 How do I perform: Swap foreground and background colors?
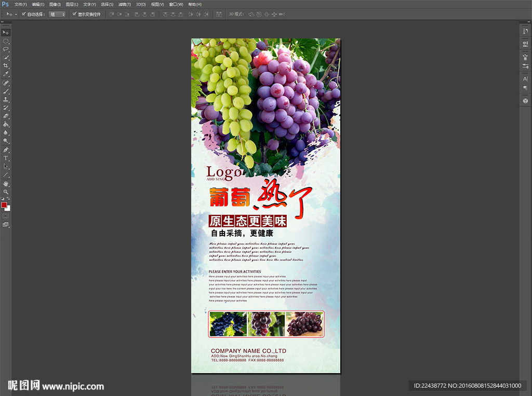[8, 199]
